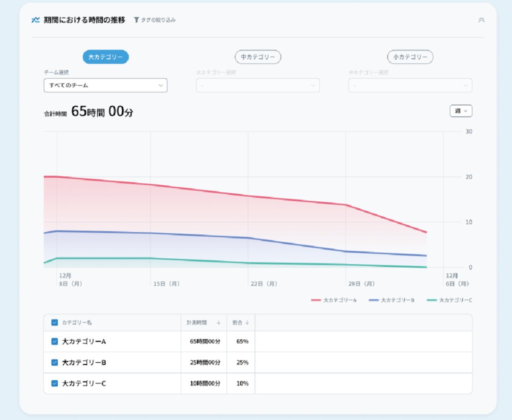Viewport: 512px width, 420px height.
Task: Click the タグの絞り込み filter link
Action: (x=158, y=20)
